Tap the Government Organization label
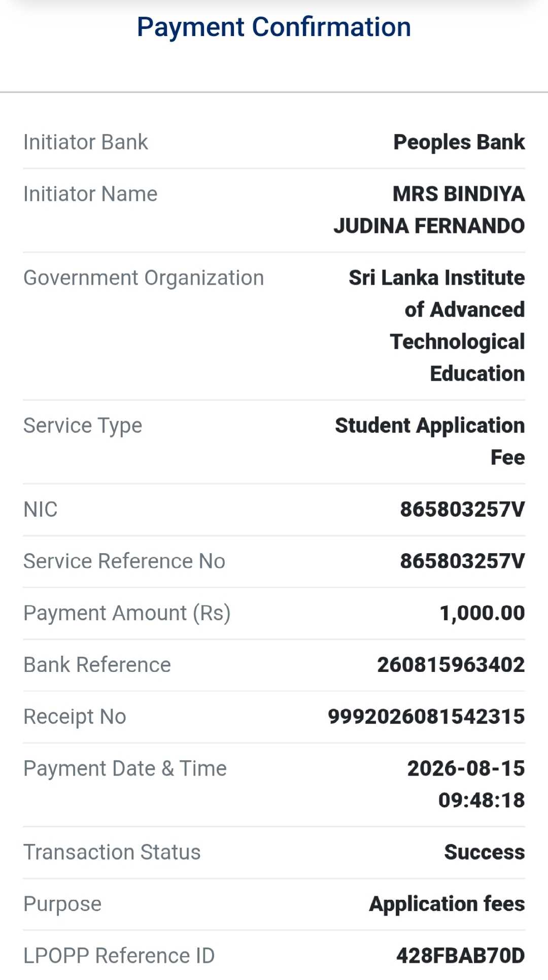The image size is (548, 980). 144,278
